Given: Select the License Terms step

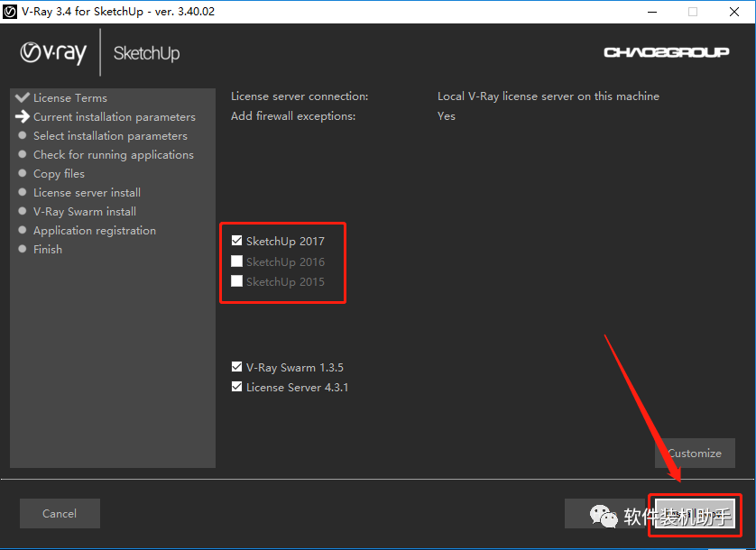Looking at the screenshot, I should [x=70, y=98].
